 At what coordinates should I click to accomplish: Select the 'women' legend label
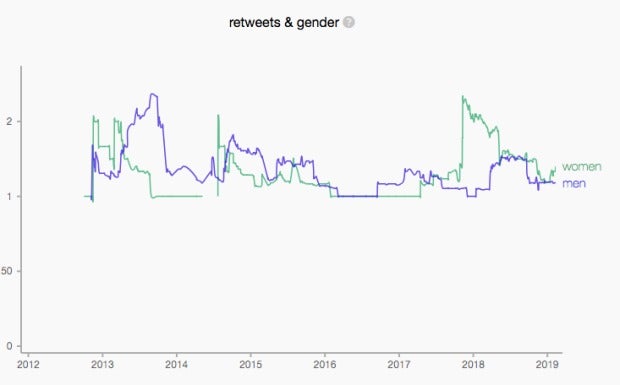click(x=581, y=166)
